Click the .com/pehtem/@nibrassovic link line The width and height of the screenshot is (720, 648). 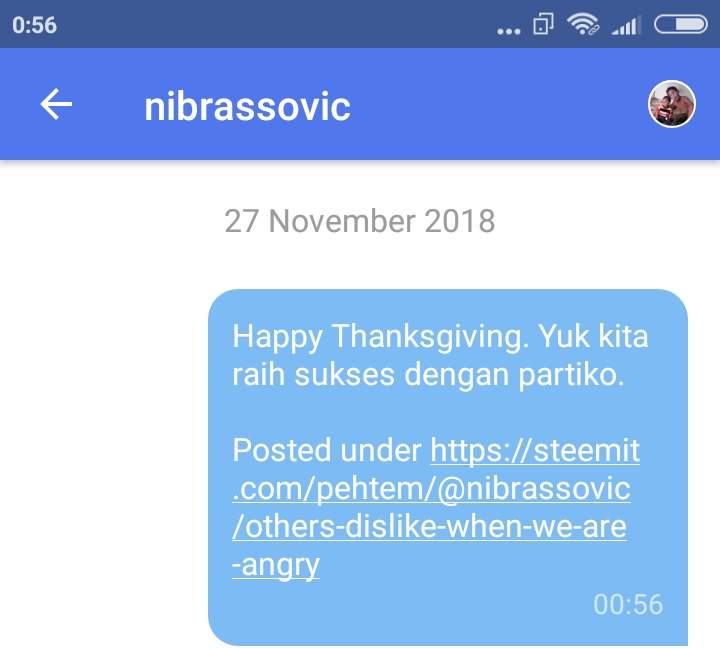(431, 488)
